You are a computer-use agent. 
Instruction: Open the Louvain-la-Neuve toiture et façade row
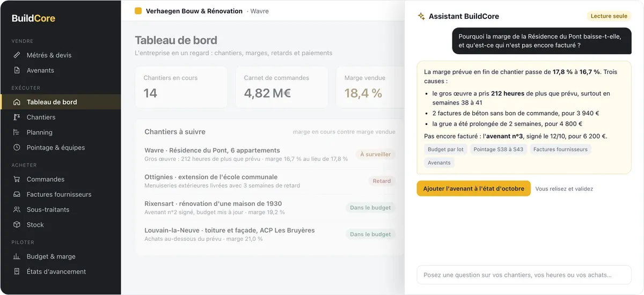tap(270, 234)
